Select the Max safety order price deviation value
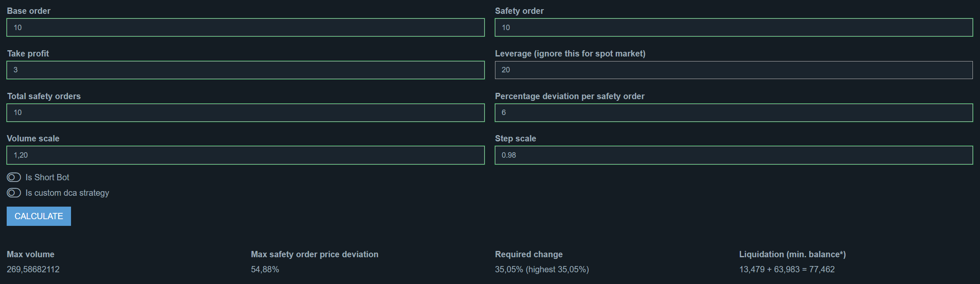Viewport: 980px width, 284px height. point(265,269)
